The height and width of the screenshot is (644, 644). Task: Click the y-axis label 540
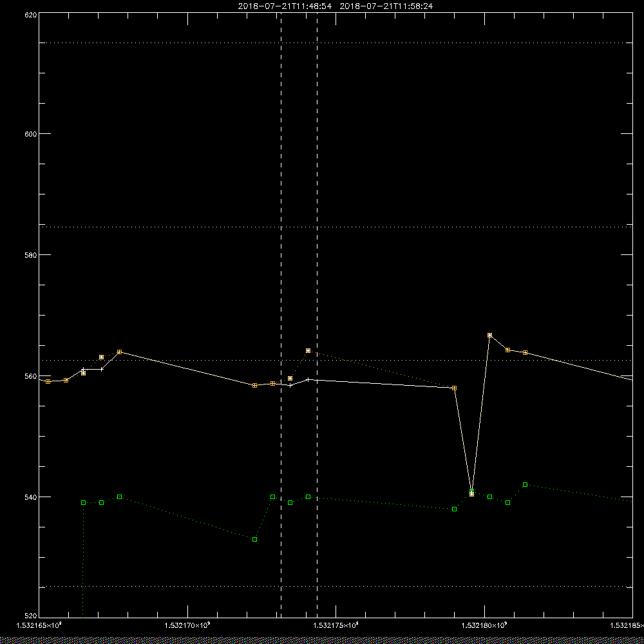pos(31,497)
